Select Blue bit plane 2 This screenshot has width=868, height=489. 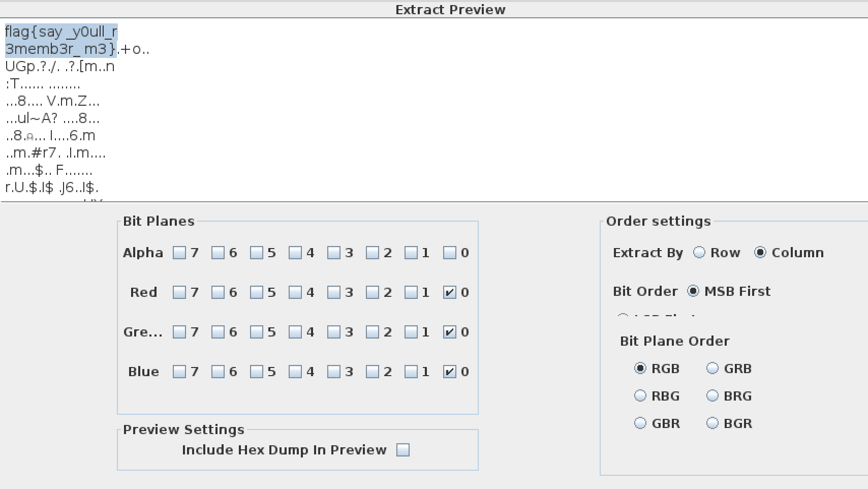click(x=373, y=372)
